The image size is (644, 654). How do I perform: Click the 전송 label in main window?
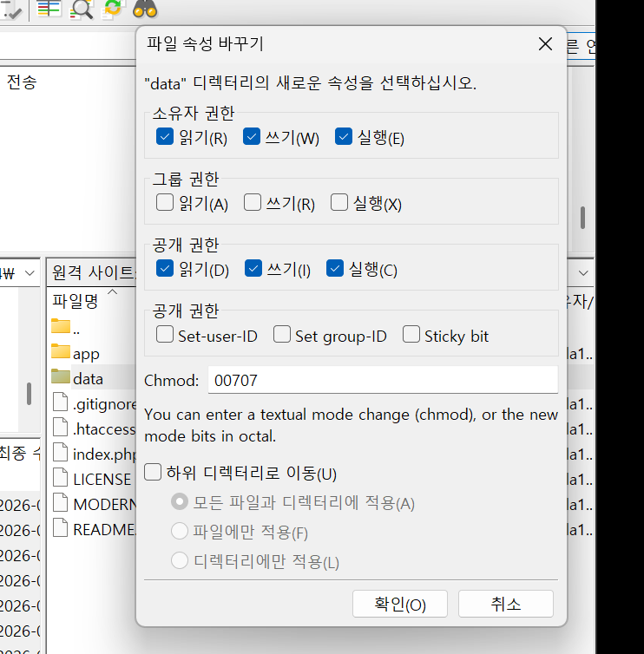[x=22, y=82]
